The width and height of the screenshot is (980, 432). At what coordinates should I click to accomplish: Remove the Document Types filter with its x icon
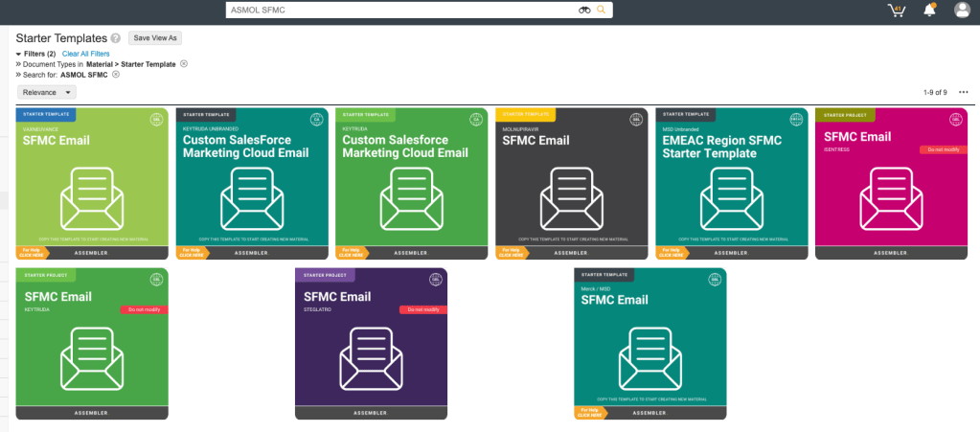coord(184,64)
